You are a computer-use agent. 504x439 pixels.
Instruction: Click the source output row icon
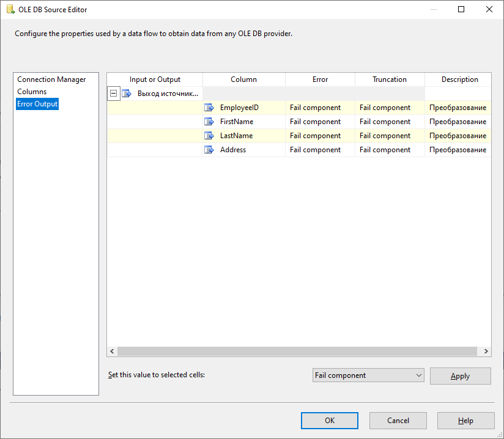click(x=127, y=94)
